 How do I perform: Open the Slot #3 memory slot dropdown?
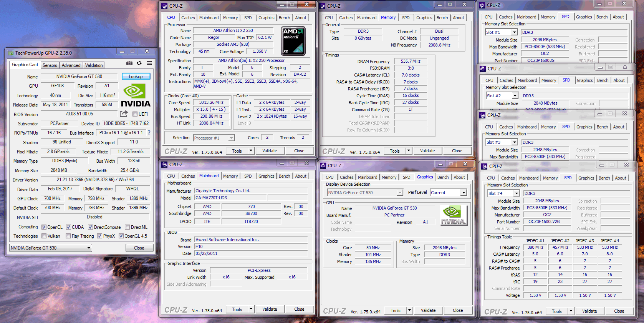pos(502,142)
